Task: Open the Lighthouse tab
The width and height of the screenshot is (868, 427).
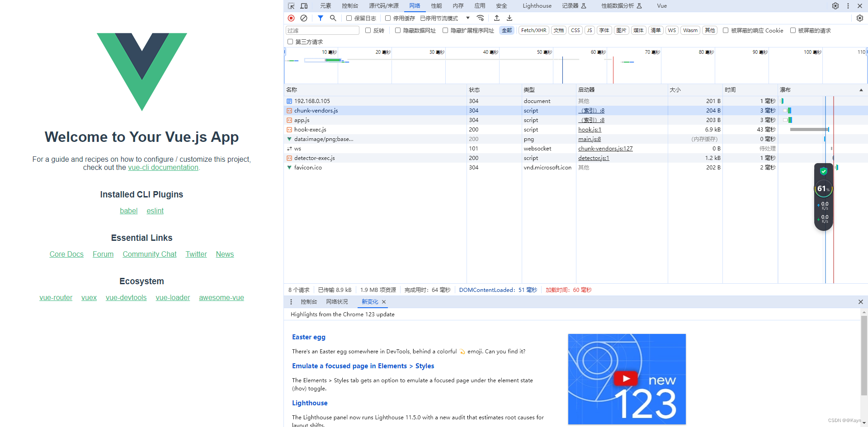Action: [537, 6]
